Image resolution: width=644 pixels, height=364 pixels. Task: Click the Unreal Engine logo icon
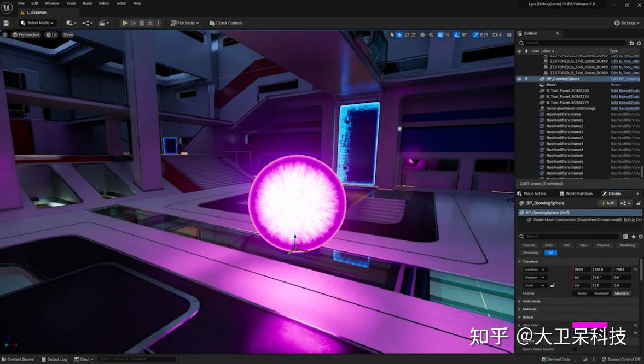[7, 7]
